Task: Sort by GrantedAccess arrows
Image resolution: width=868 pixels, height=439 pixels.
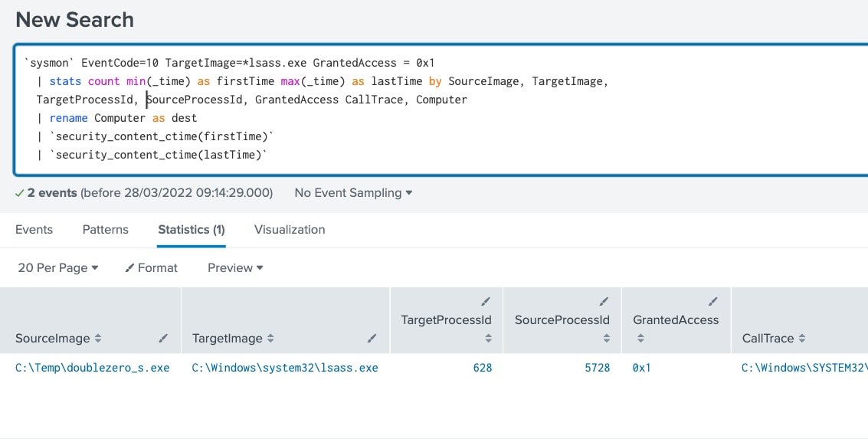Action: point(640,338)
